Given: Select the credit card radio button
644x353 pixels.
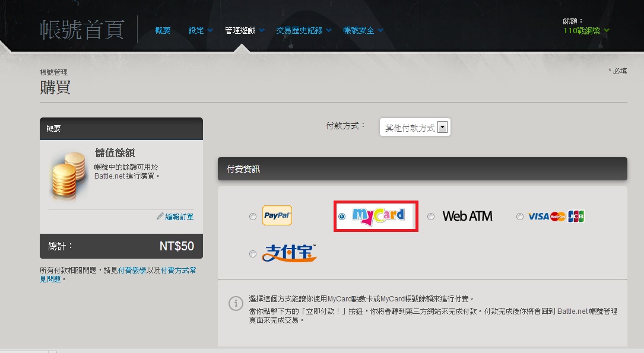Looking at the screenshot, I should point(520,217).
